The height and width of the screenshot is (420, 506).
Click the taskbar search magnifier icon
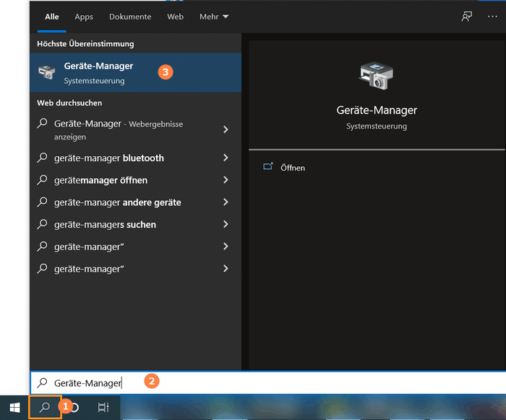(x=45, y=407)
